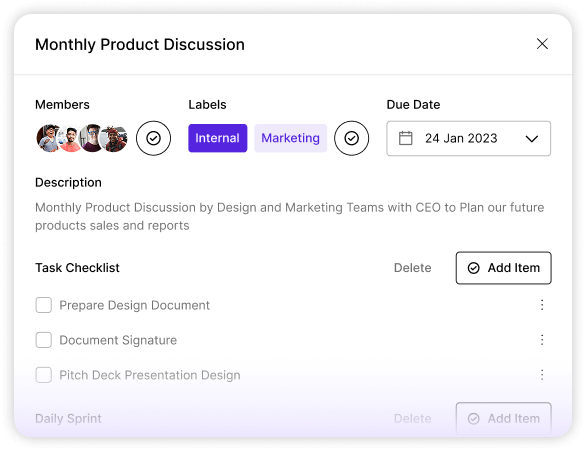Tick the Document Signature checkbox

click(44, 340)
